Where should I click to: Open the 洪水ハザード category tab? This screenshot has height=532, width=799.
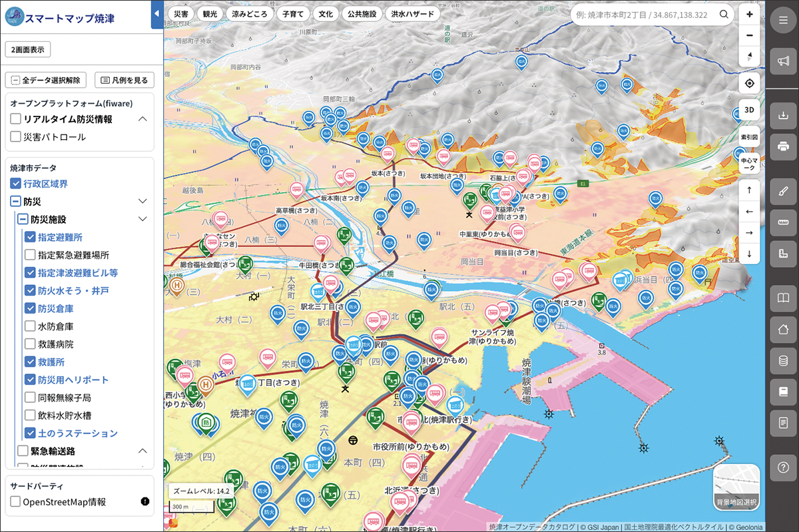click(412, 13)
